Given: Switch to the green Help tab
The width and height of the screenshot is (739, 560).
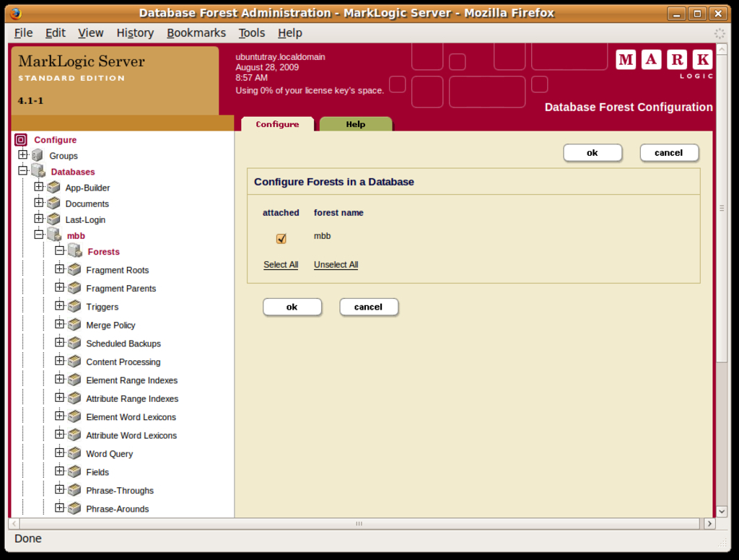Looking at the screenshot, I should click(356, 124).
